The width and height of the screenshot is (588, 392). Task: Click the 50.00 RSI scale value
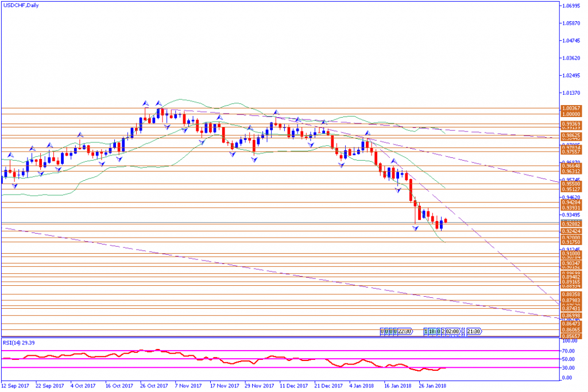point(569,359)
